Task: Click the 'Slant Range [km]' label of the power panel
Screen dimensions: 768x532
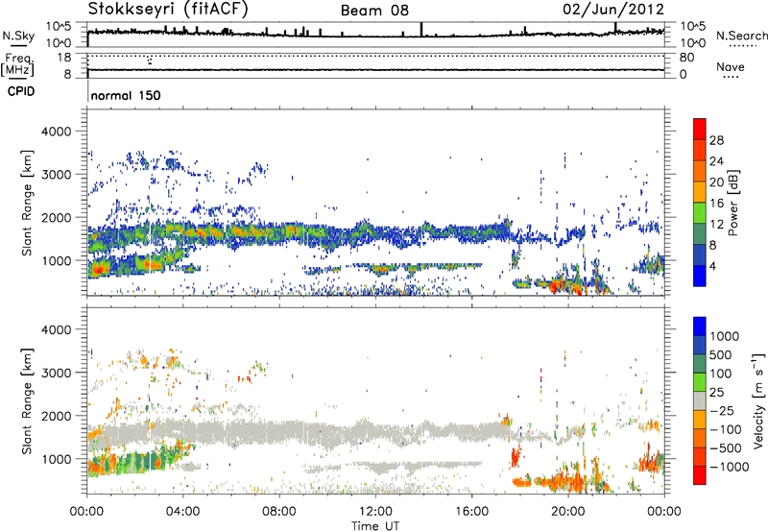Action: click(x=27, y=203)
